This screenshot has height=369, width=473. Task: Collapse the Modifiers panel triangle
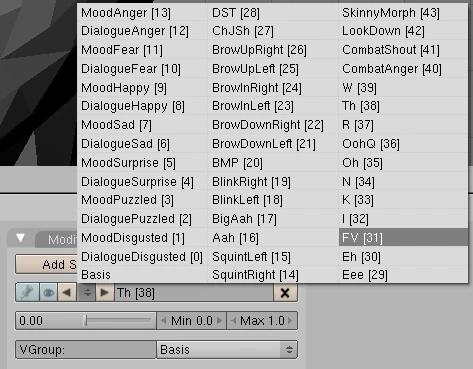point(21,238)
